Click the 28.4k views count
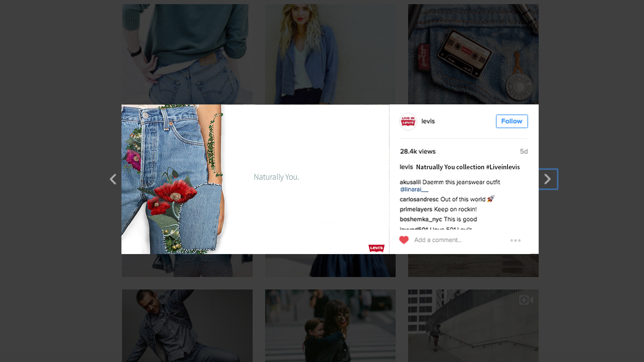This screenshot has width=644, height=362. point(418,152)
